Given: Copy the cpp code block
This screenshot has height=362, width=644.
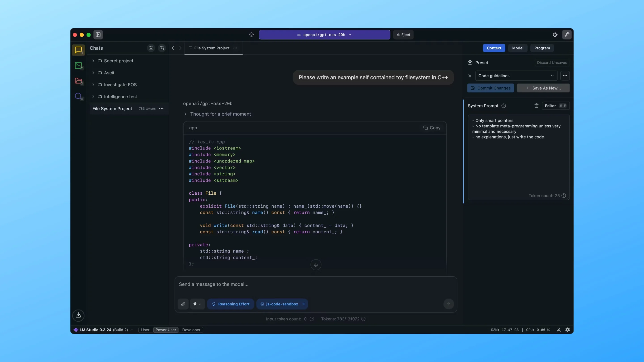Looking at the screenshot, I should tap(432, 128).
